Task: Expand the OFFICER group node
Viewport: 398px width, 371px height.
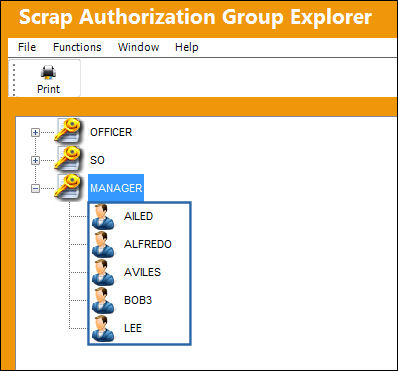Action: pyautogui.click(x=35, y=133)
